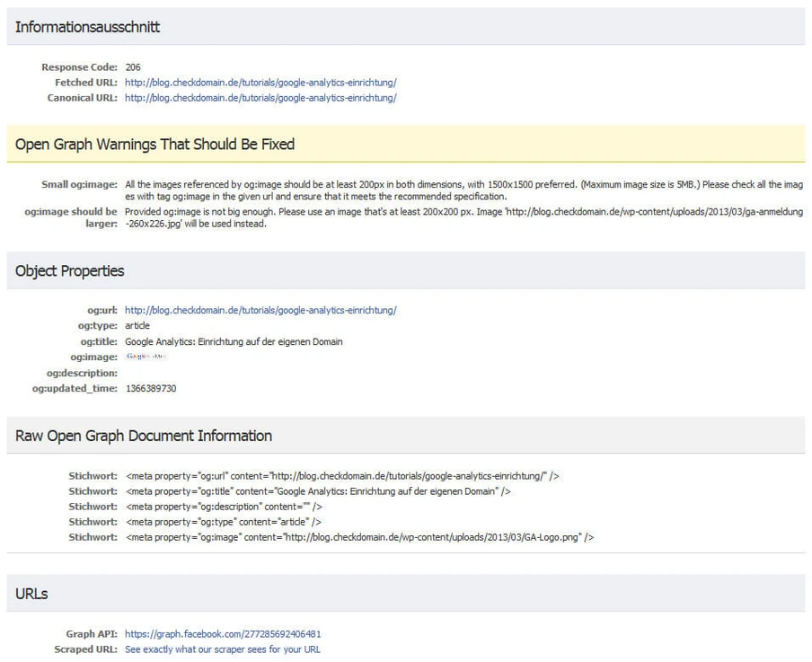Screen dimensions: 812x662
Task: Click the Raw Open Graph Document Information heading
Action: 144,436
